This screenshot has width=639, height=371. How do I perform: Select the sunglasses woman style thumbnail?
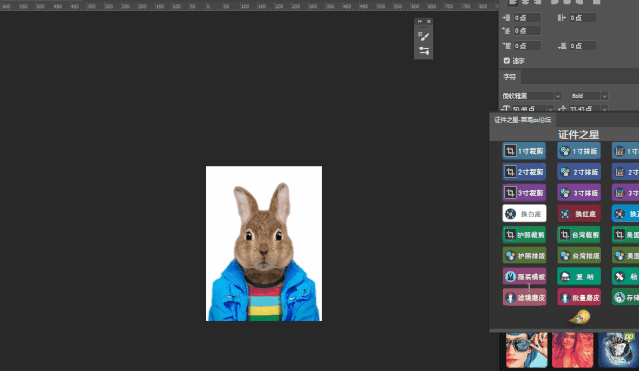point(527,350)
